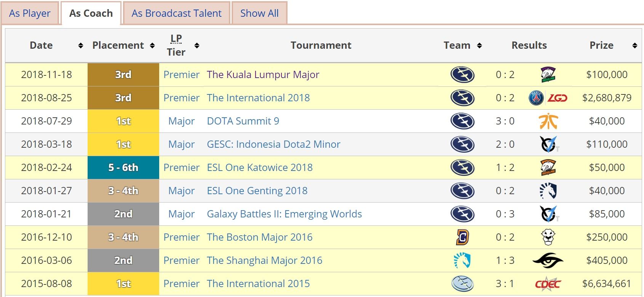Viewport: 644px width, 297px height.
Task: Sort table by Date column
Action: click(x=80, y=46)
